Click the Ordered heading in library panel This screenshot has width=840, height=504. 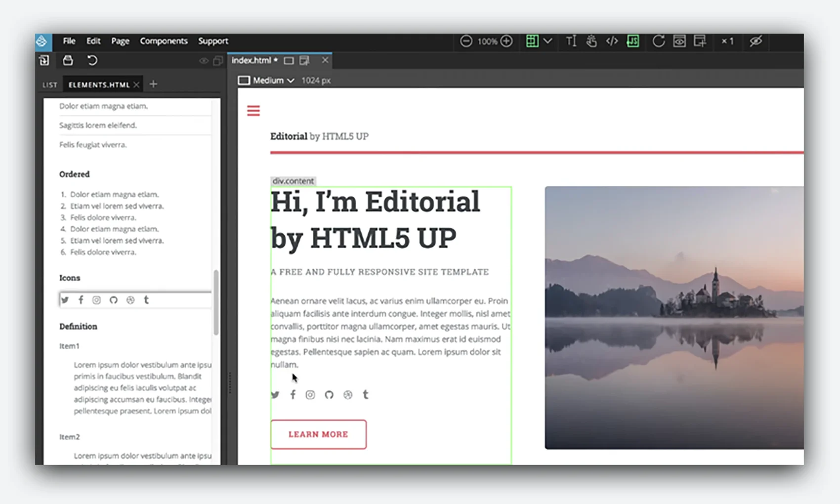(75, 174)
